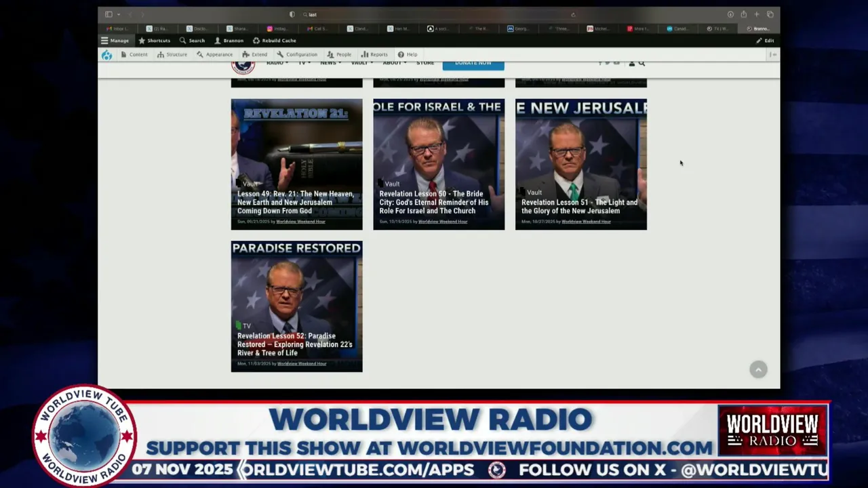This screenshot has height=488, width=868.
Task: Open link 'Revelation Lesson 51 - The Light'
Action: tap(579, 207)
